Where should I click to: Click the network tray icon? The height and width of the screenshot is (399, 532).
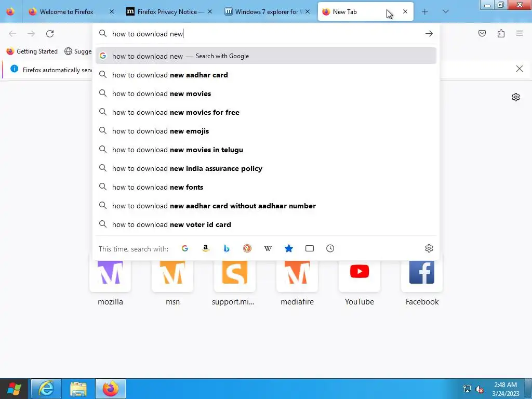(467, 389)
